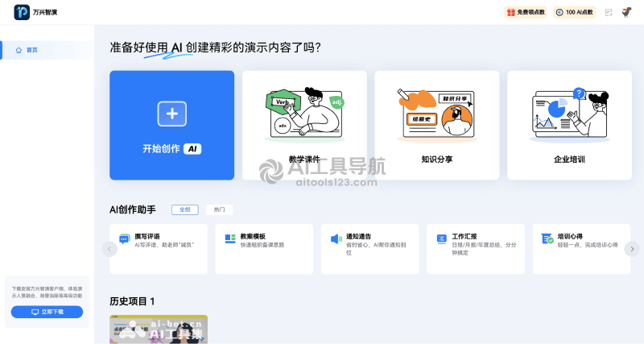Open the history project thumbnail

point(159,329)
